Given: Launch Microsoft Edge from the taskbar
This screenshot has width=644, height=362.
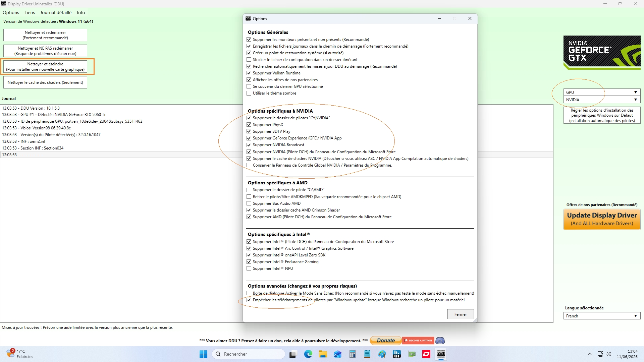Looking at the screenshot, I should click(x=308, y=354).
